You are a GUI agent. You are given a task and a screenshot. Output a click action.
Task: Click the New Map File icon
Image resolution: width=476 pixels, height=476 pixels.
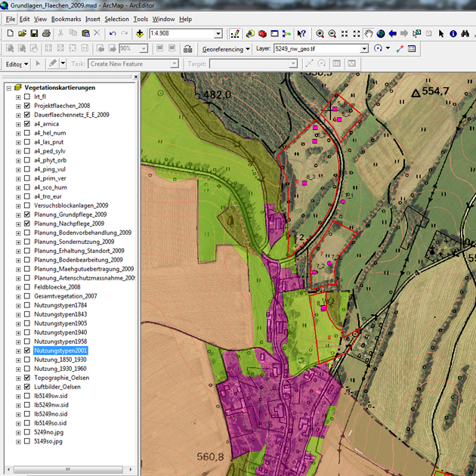click(10, 33)
